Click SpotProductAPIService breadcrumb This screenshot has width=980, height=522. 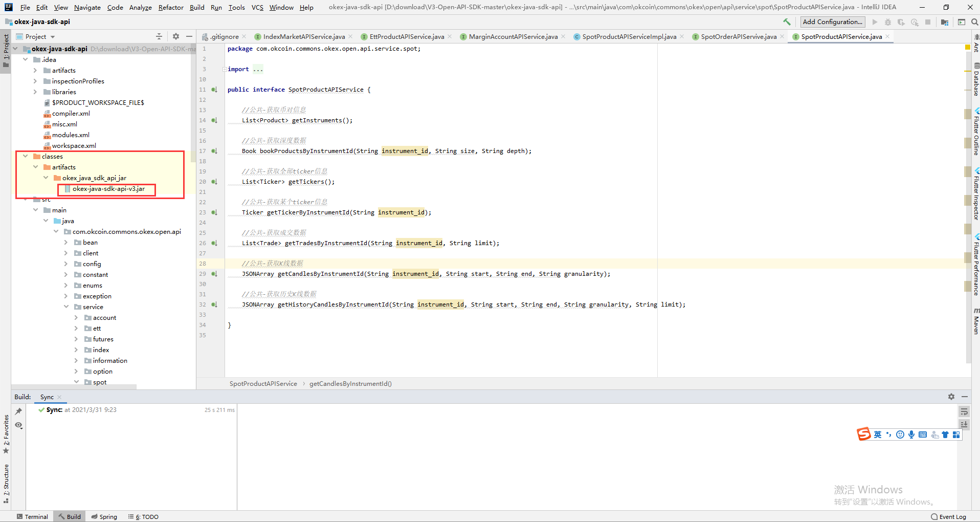tap(263, 384)
